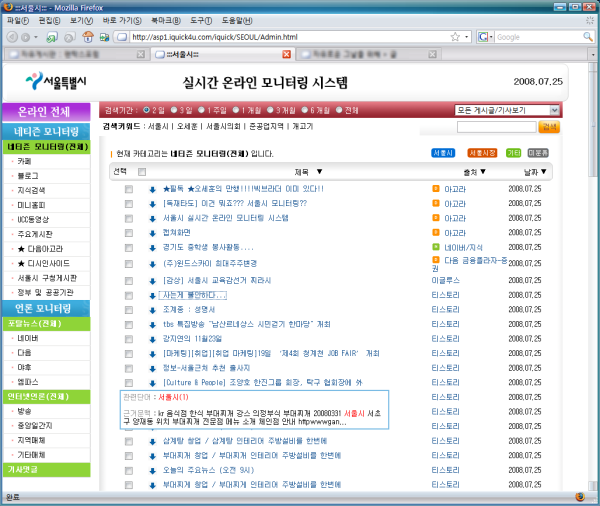Open 네이버 under 포털뉴스
The image size is (600, 506).
[28, 338]
